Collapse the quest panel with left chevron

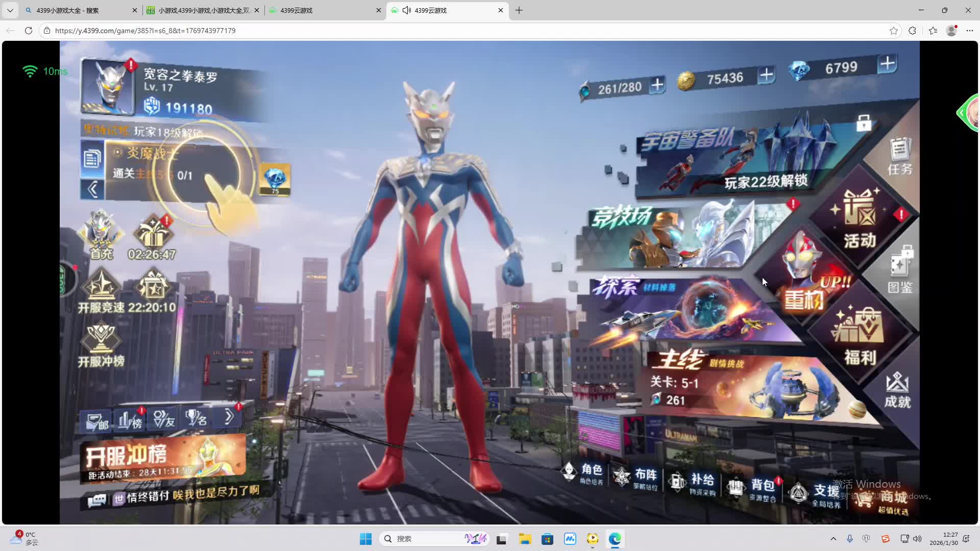92,190
